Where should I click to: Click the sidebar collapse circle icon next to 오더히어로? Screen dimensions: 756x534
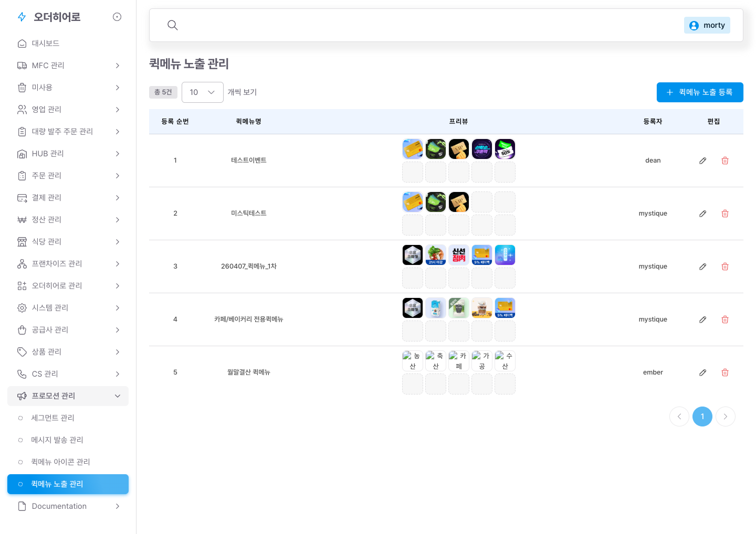tap(117, 17)
